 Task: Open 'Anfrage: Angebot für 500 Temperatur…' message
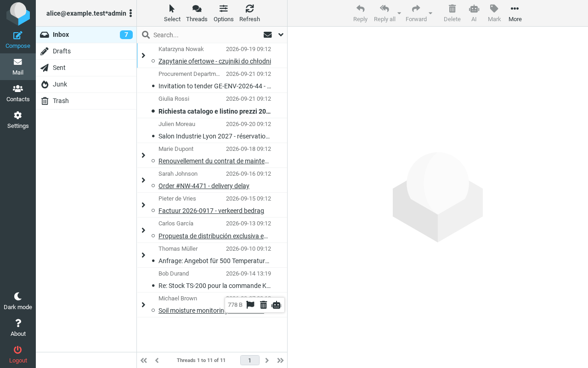214,261
